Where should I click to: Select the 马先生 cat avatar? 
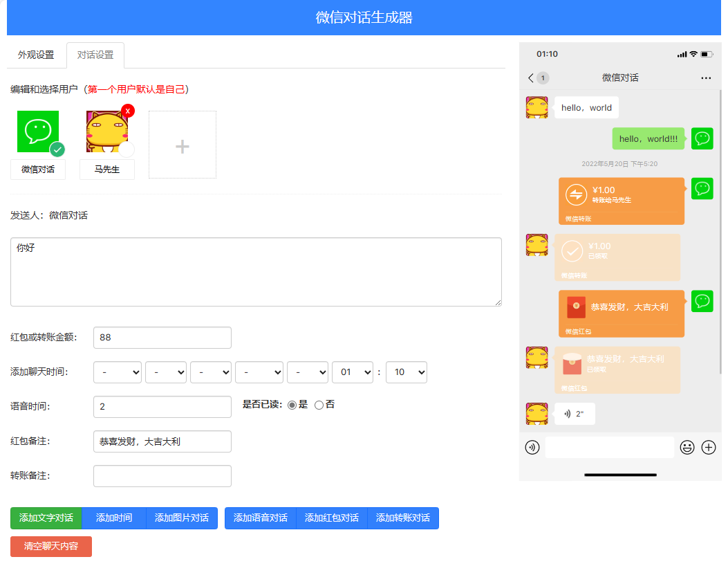(x=106, y=131)
